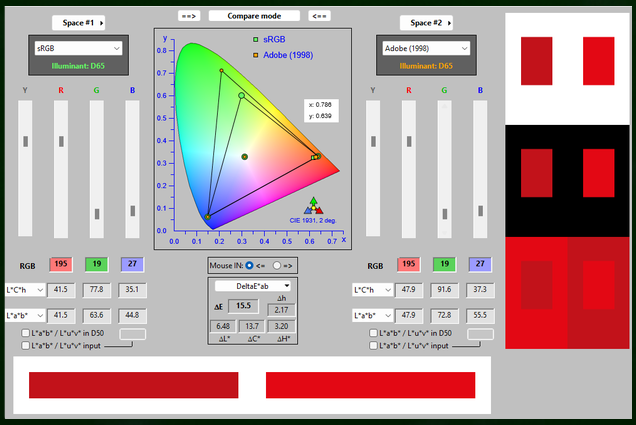Click Space #1 lightness value 41.5 in L*C*h row
The height and width of the screenshot is (425, 636).
[x=61, y=290]
